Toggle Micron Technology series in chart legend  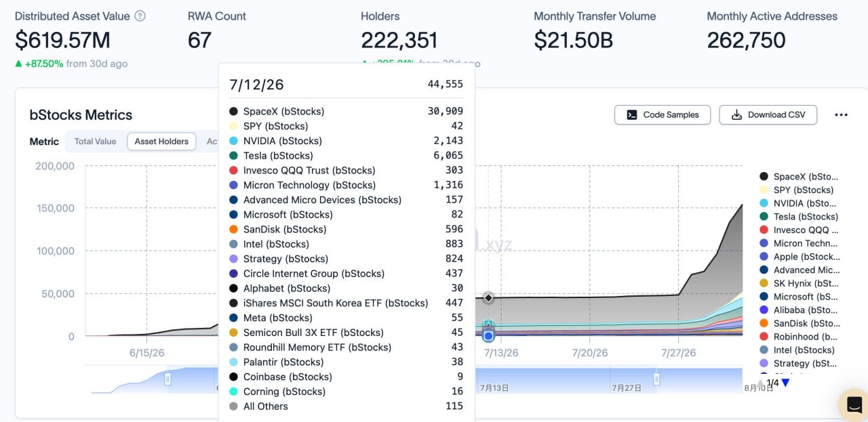(x=800, y=243)
